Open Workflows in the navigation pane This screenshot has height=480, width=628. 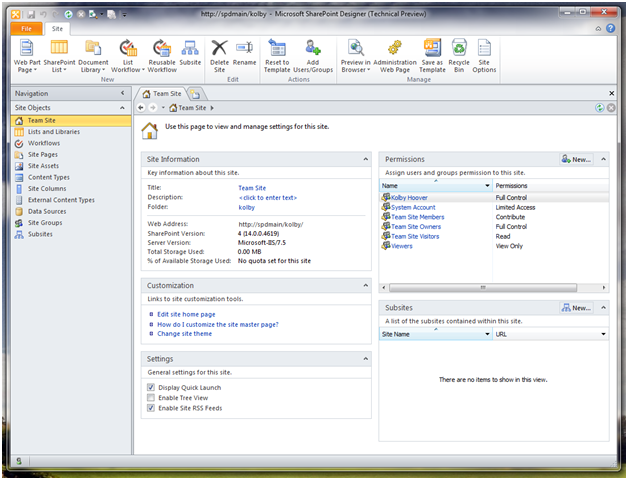coord(44,143)
